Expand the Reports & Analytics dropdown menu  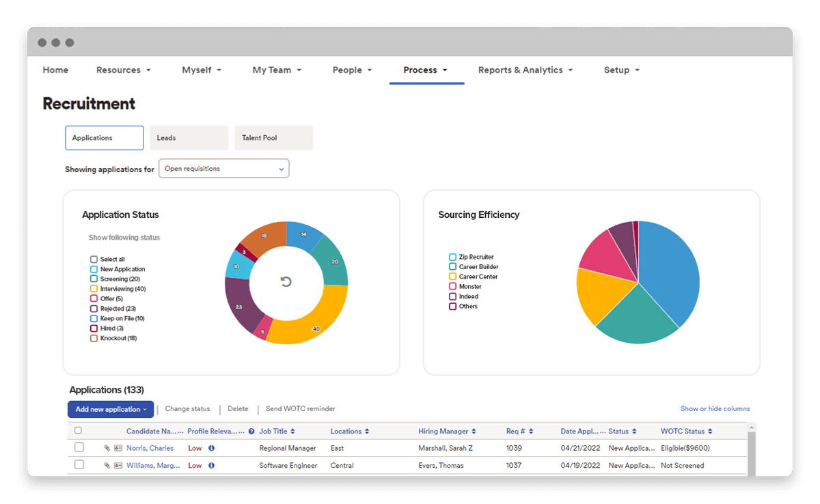525,70
